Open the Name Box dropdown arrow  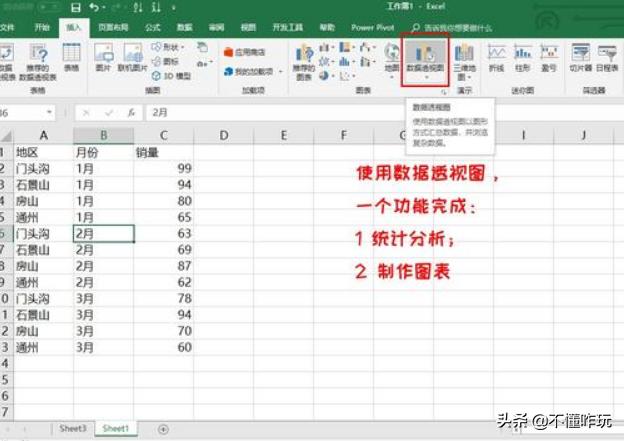pyautogui.click(x=49, y=113)
